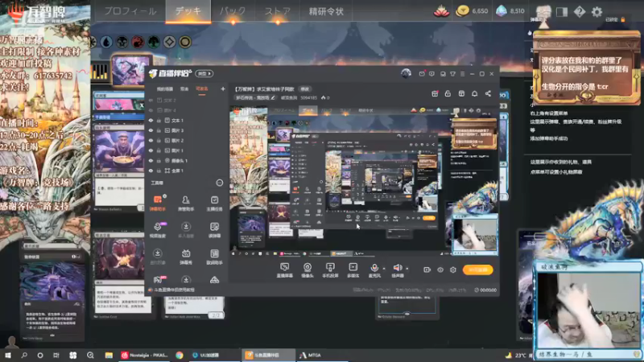Add 多媒体 multimedia source
This screenshot has height=362, width=644.
pyautogui.click(x=353, y=270)
